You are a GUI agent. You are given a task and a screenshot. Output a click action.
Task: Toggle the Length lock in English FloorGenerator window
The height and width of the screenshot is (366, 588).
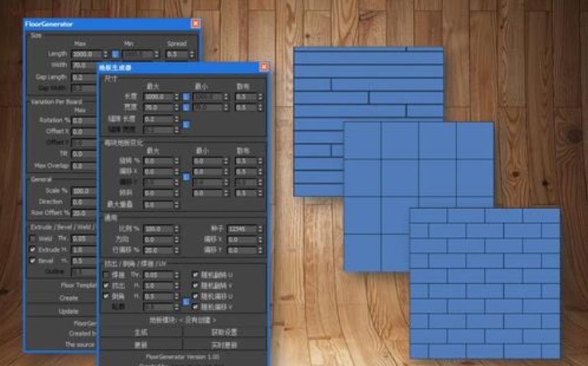click(115, 54)
